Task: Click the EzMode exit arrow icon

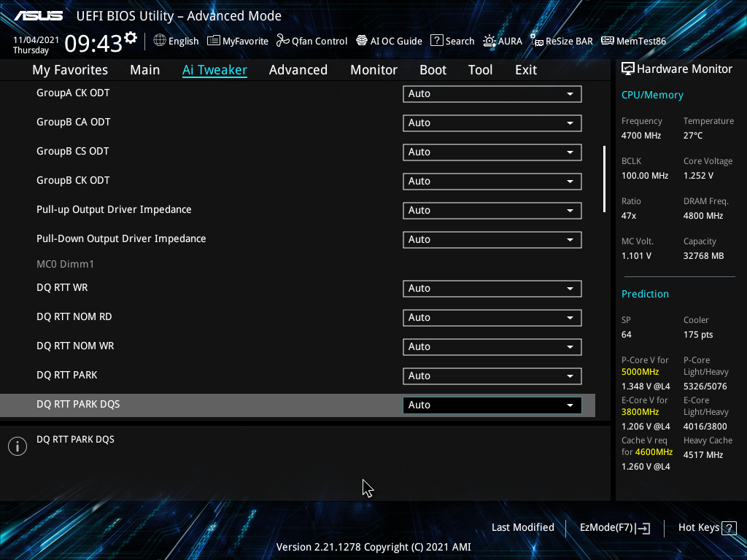Action: pos(643,528)
